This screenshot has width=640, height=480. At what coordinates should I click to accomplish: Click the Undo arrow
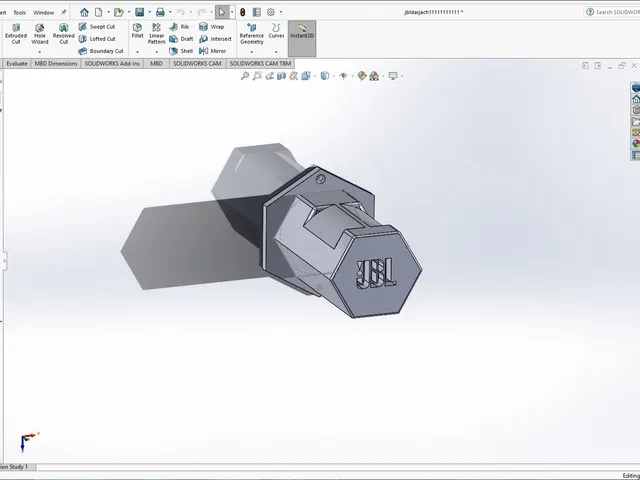click(x=181, y=12)
